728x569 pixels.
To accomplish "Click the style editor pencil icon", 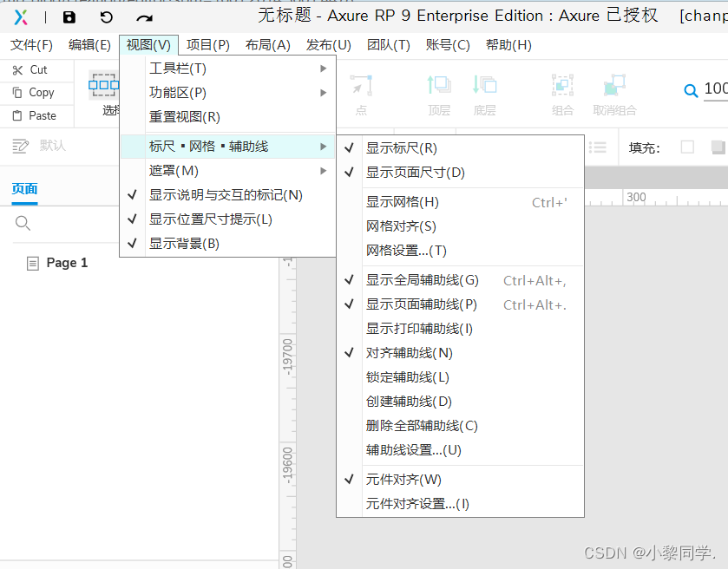I will 21,147.
